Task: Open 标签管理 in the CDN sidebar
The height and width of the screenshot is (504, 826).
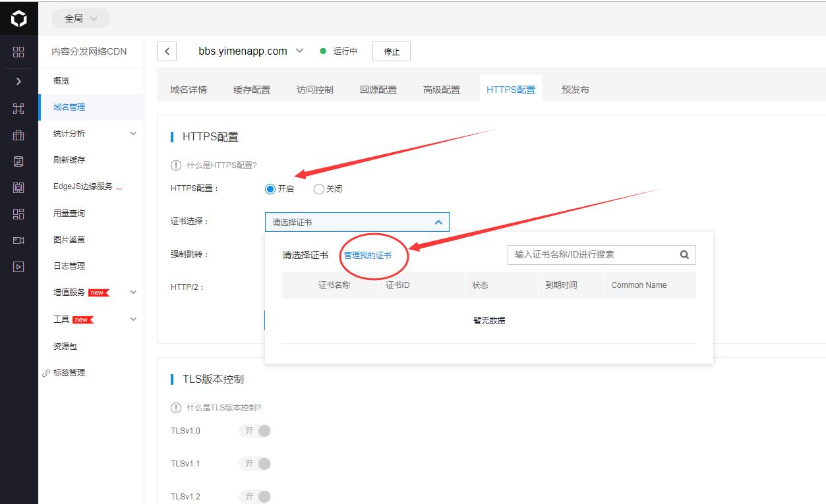Action: tap(69, 373)
